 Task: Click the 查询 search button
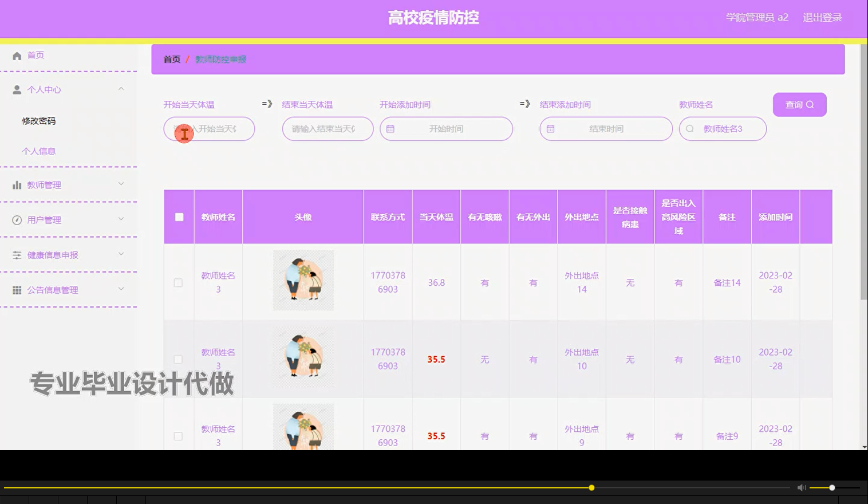coord(799,105)
